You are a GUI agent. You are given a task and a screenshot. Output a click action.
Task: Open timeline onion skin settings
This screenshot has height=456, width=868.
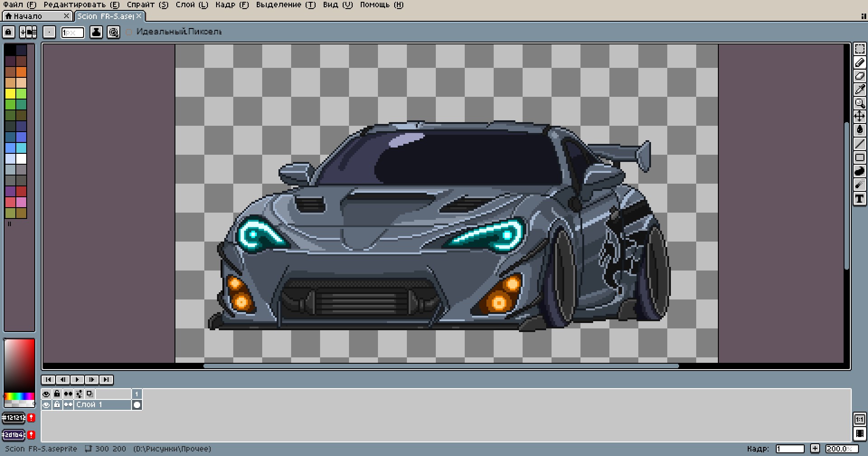pyautogui.click(x=79, y=394)
